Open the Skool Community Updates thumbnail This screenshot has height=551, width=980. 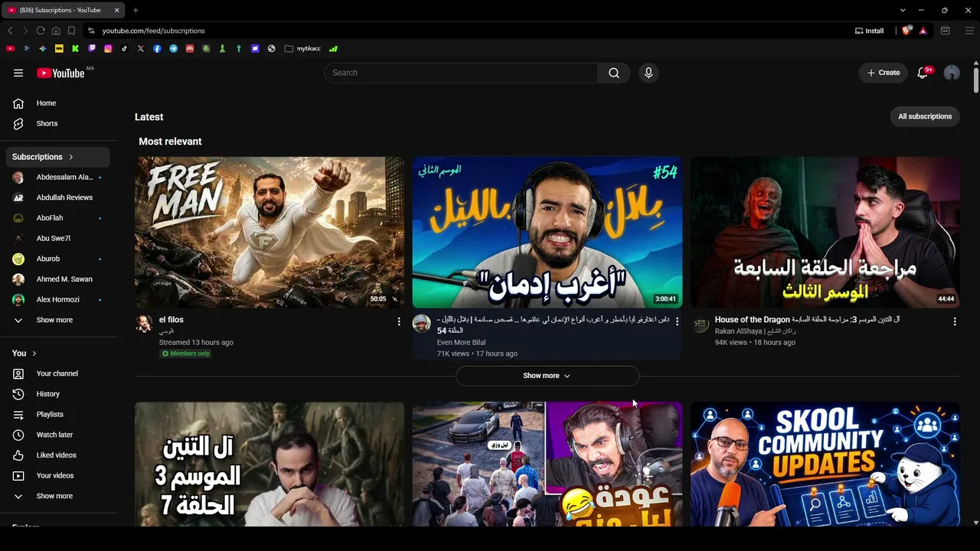[825, 465]
